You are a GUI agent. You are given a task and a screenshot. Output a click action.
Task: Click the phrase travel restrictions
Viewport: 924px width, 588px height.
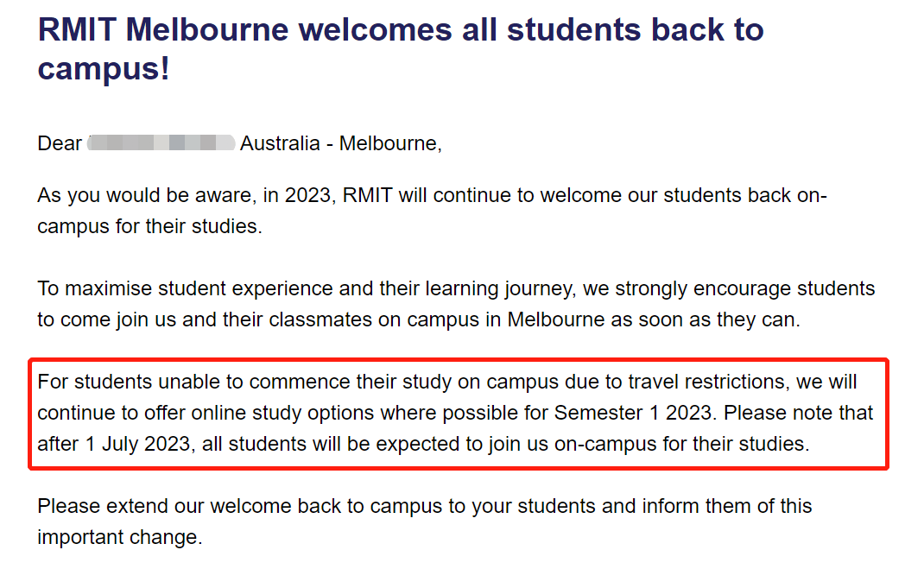(708, 382)
